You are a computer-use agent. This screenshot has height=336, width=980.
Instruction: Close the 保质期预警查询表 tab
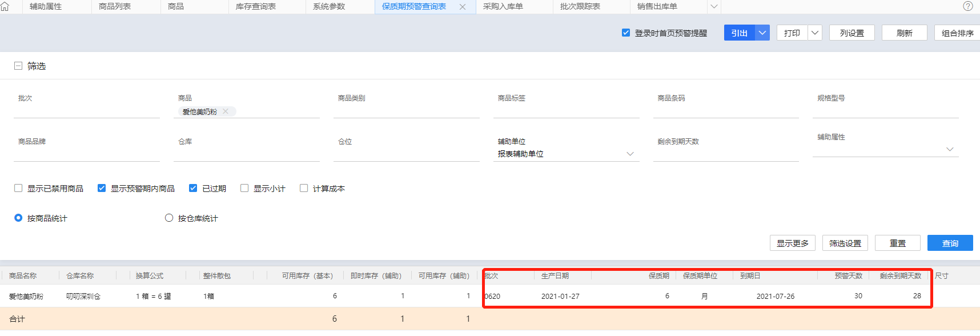click(463, 7)
